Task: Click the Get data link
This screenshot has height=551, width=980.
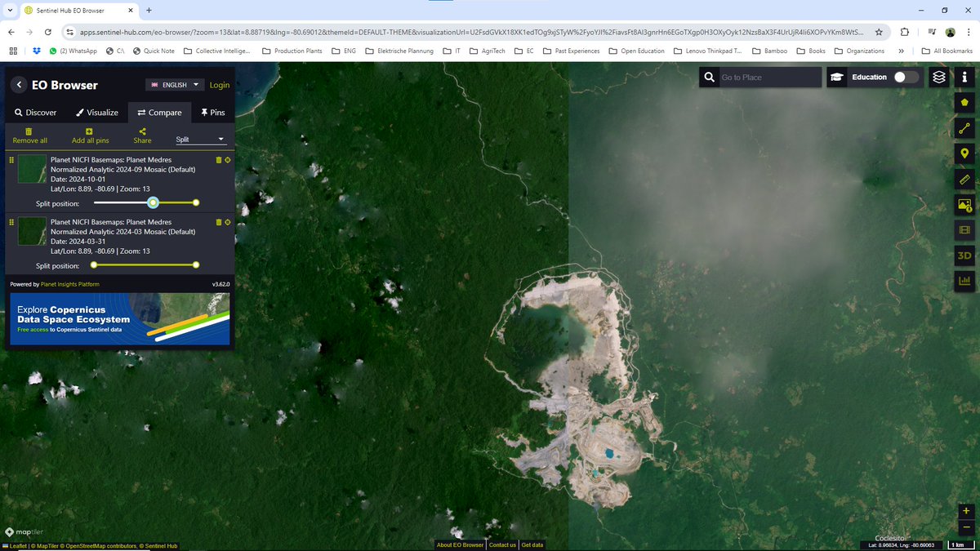Action: pos(532,544)
